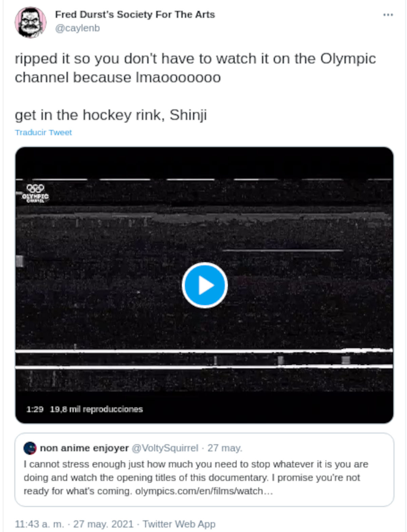Click non anime enjoyer's small avatar
The width and height of the screenshot is (407, 532).
[30, 448]
